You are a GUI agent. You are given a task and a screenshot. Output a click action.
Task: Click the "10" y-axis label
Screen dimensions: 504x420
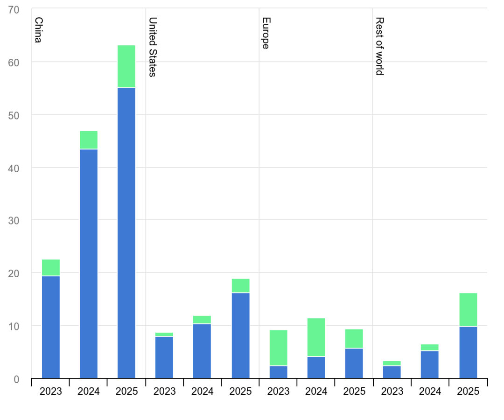coord(14,327)
